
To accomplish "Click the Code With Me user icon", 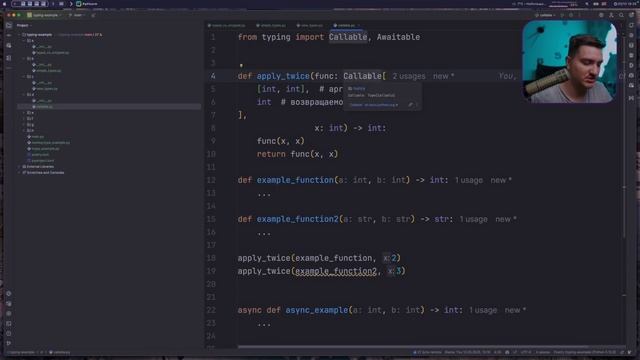I will click(611, 15).
